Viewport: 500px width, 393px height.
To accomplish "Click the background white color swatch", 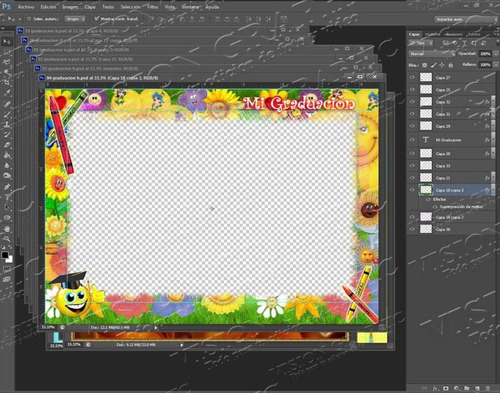I will pyautogui.click(x=9, y=260).
